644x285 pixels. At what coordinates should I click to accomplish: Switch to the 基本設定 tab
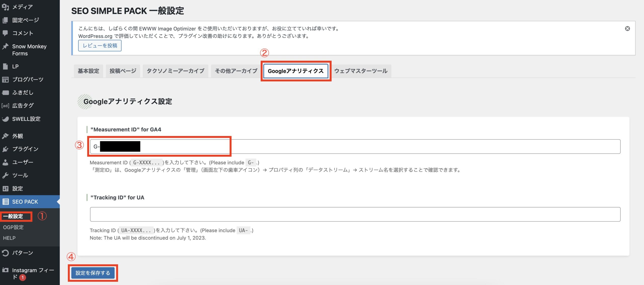click(x=88, y=71)
